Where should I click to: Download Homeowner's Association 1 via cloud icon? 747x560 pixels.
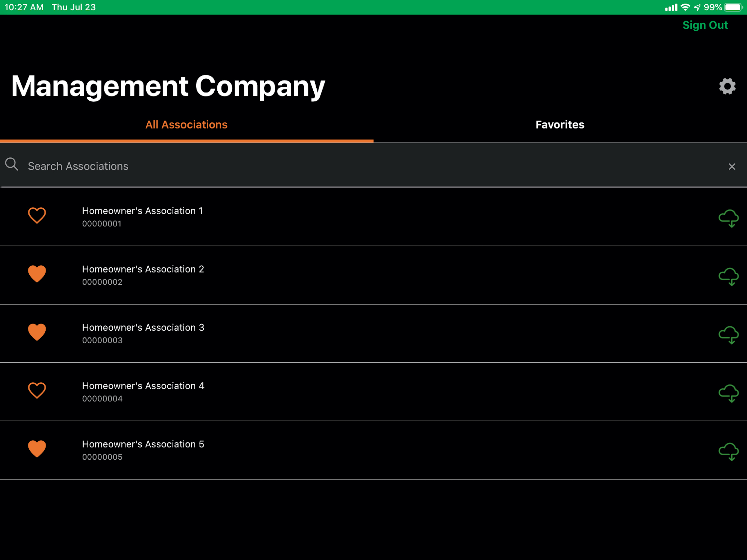tap(728, 218)
